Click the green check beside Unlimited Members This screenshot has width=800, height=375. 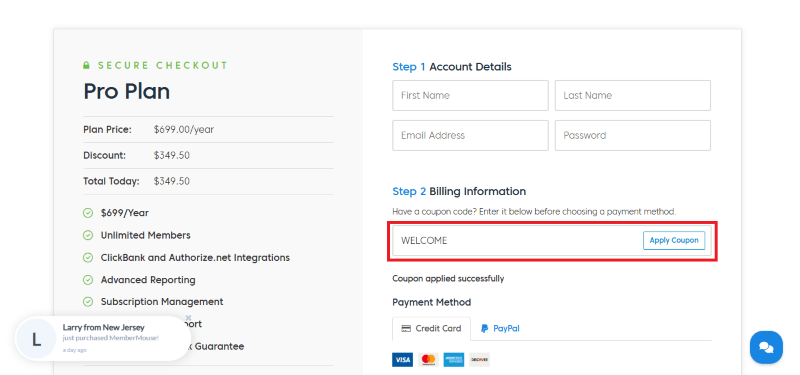[88, 235]
